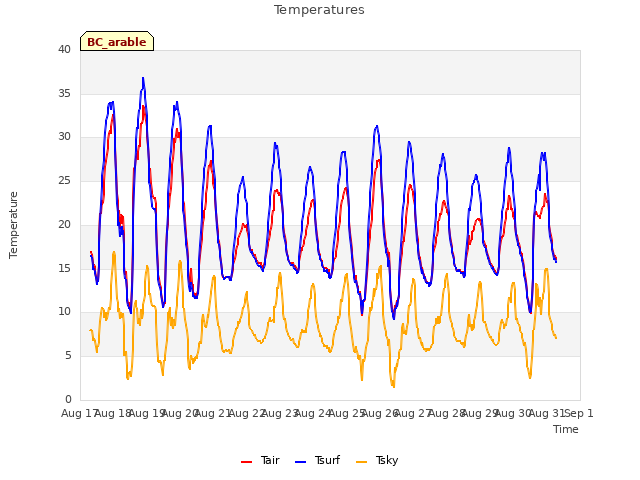Toggle the Tsurf legend entry
Screen dimensions: 640x480
[x=318, y=460]
